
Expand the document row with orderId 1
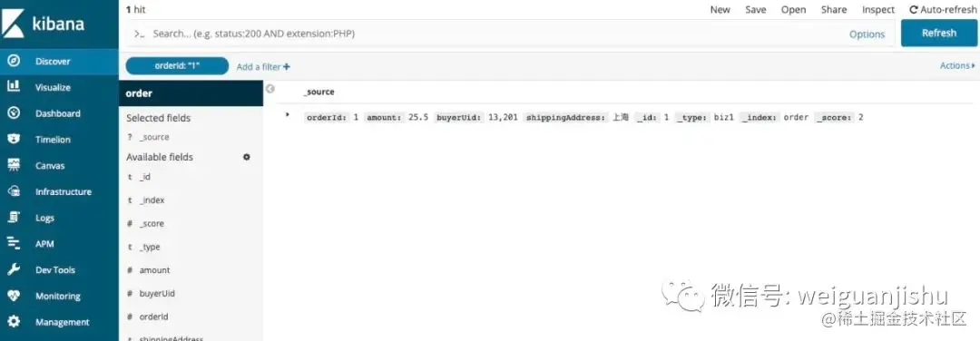pyautogui.click(x=288, y=115)
